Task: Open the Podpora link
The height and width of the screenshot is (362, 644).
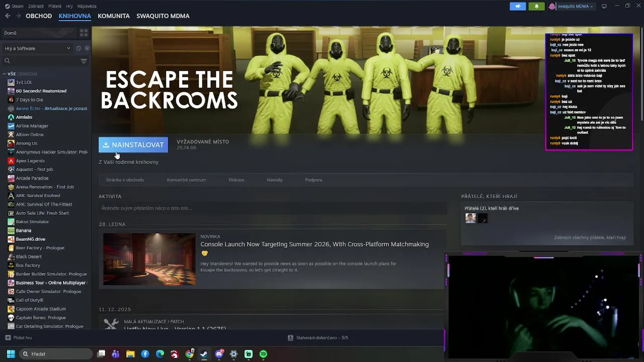Action: point(313,180)
